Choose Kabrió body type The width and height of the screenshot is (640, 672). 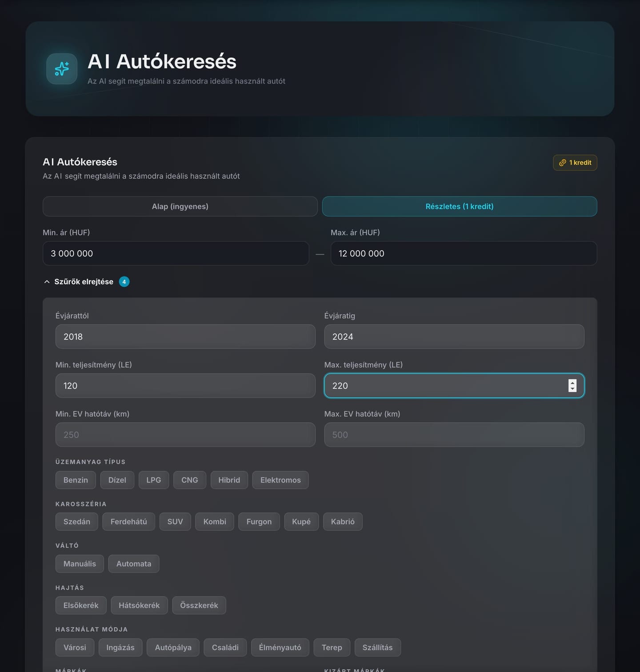point(343,521)
